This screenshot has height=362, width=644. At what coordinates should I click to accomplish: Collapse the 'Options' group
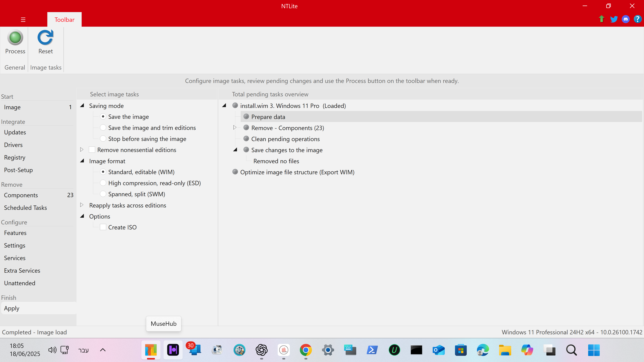pos(82,216)
